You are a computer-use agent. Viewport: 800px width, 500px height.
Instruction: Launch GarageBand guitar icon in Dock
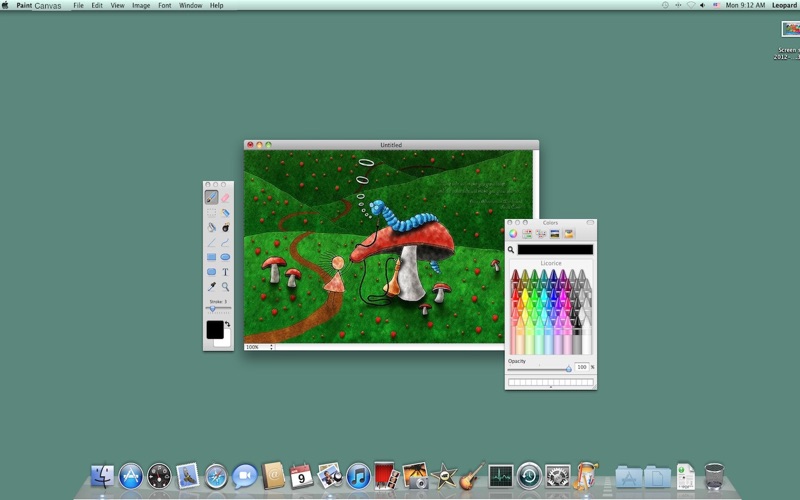pyautogui.click(x=472, y=476)
